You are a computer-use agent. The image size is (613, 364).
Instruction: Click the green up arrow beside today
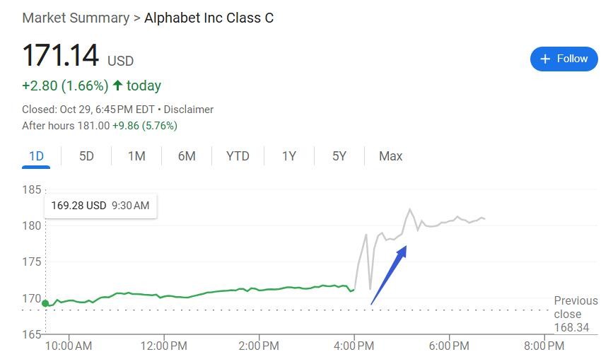coord(117,86)
